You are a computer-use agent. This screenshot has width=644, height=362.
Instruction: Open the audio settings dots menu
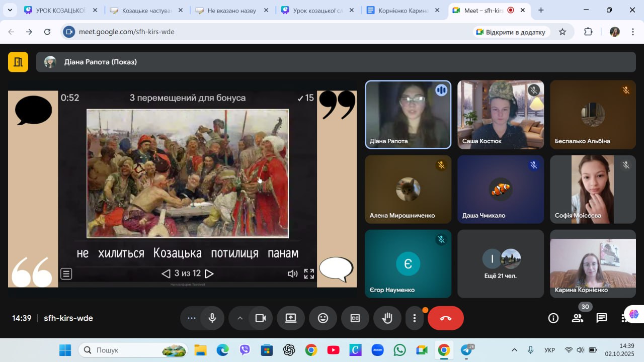click(x=191, y=318)
